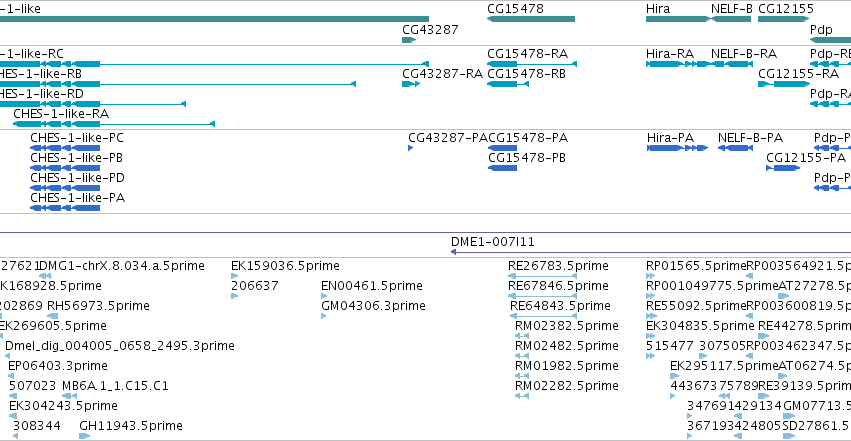Select protein CHES-1-like-PD
Image resolution: width=851 pixels, height=441 pixels.
click(65, 188)
